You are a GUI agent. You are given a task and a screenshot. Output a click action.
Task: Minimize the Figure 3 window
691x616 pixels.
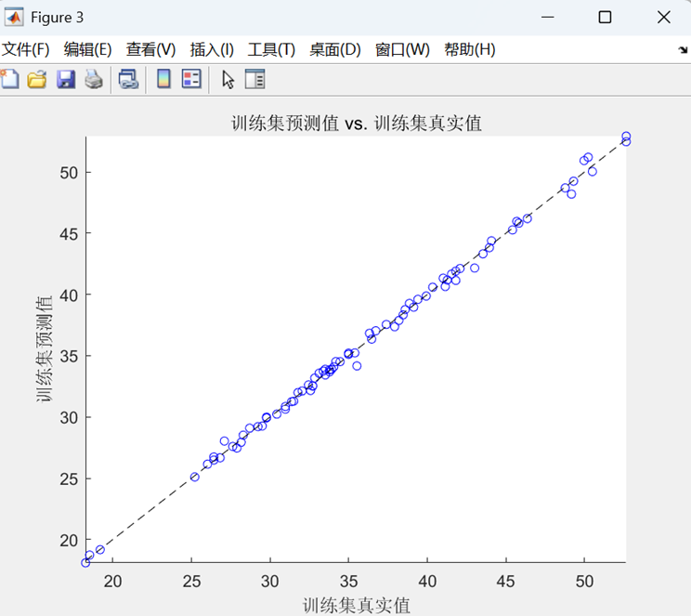coord(547,18)
